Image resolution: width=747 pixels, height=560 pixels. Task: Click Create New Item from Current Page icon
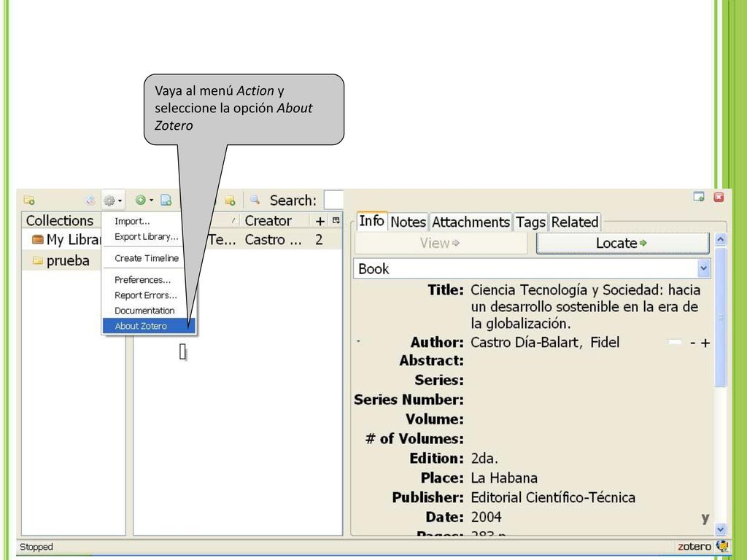(x=166, y=200)
